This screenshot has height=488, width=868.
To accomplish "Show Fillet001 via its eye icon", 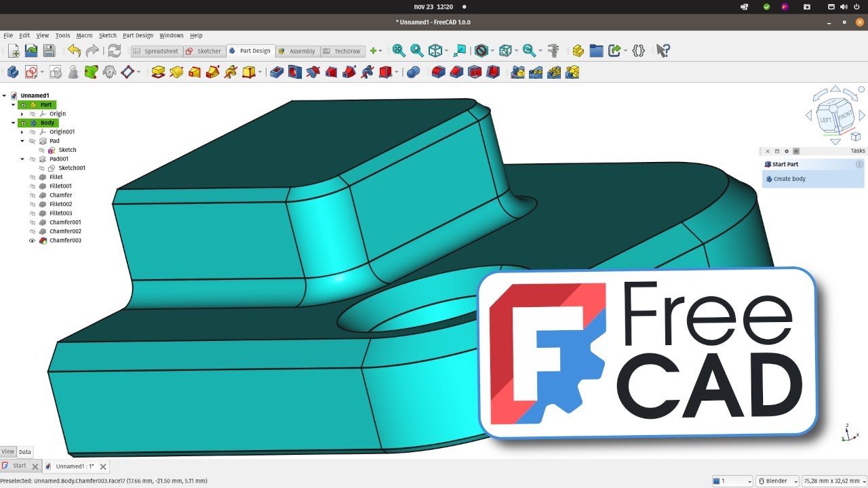I will pos(32,186).
